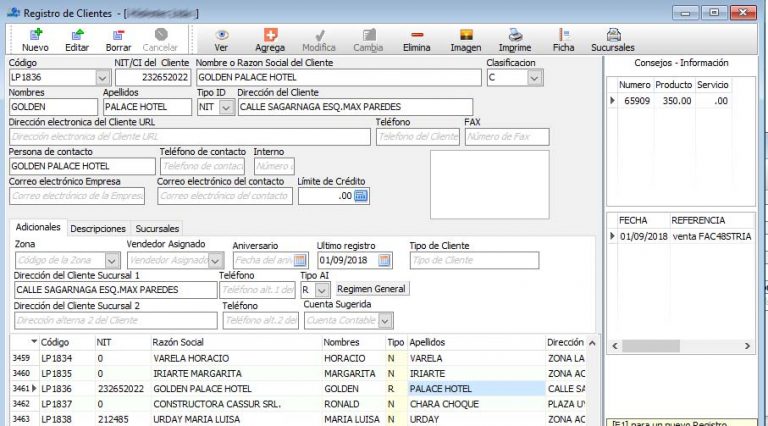Open the Cuenta Sugerida dropdown

tap(385, 321)
